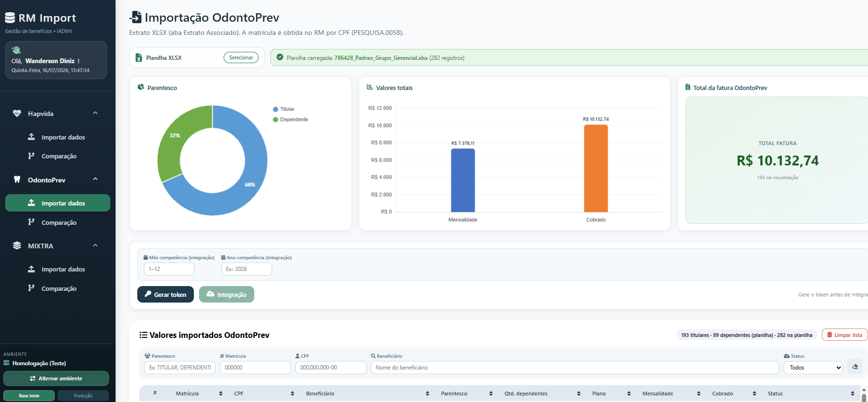Clear filters with the eraser icon button
This screenshot has width=868, height=402.
pos(855,367)
